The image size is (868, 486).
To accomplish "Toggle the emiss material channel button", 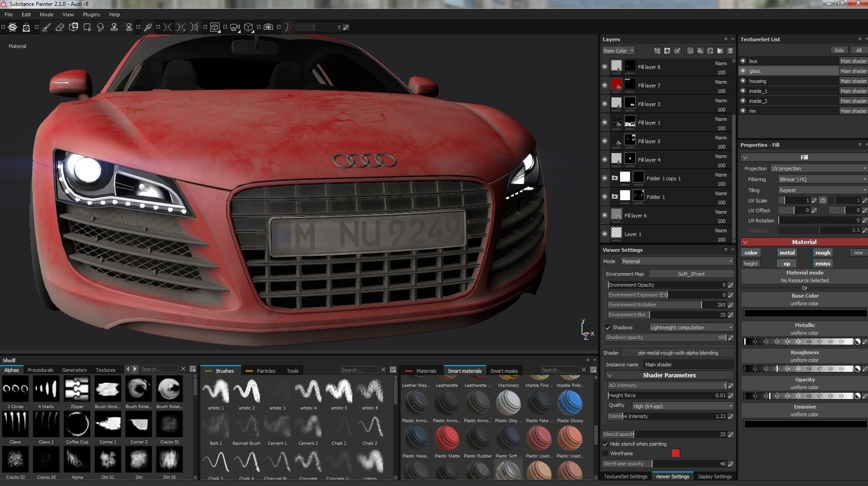I will coord(823,264).
